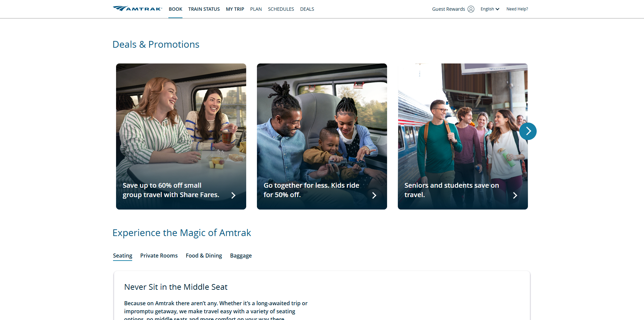Select the Seating tab

pos(122,256)
